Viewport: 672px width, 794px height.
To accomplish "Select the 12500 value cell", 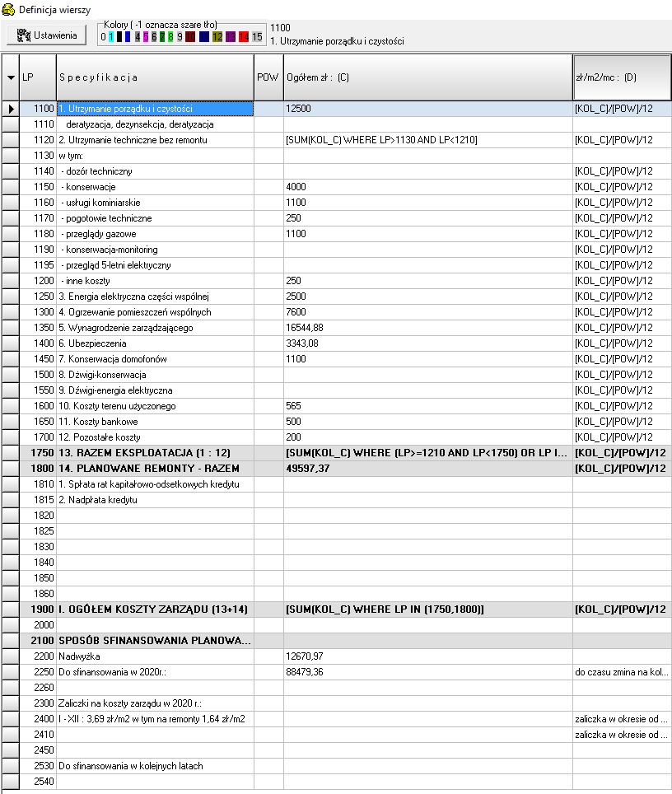I will pyautogui.click(x=428, y=109).
